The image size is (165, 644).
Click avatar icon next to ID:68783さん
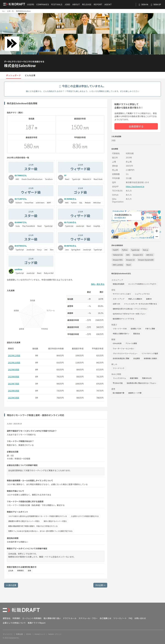61,248
